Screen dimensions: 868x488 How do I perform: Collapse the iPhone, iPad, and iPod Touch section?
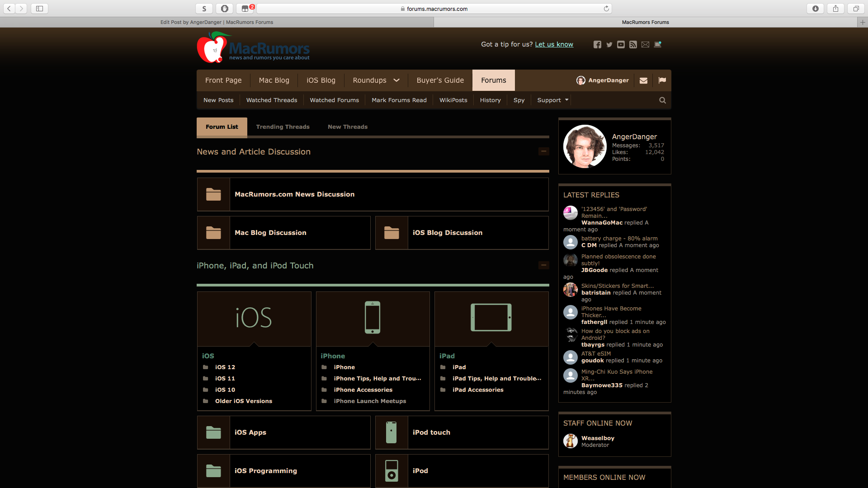click(x=544, y=265)
